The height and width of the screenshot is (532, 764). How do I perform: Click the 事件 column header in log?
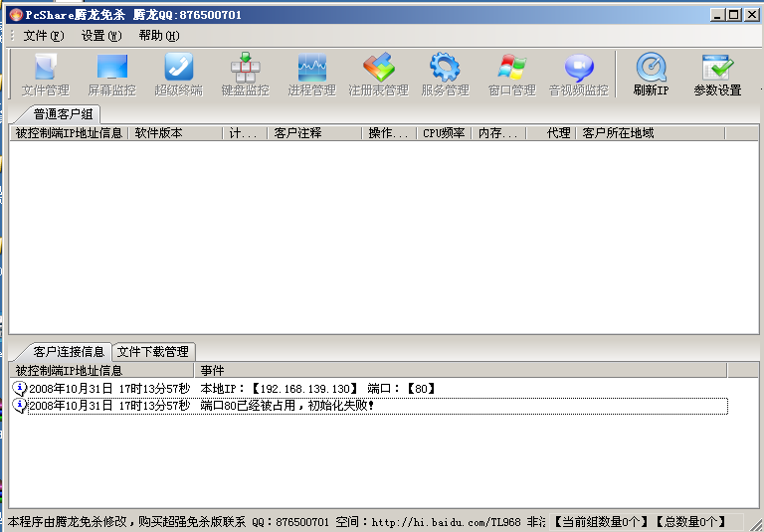coord(461,370)
